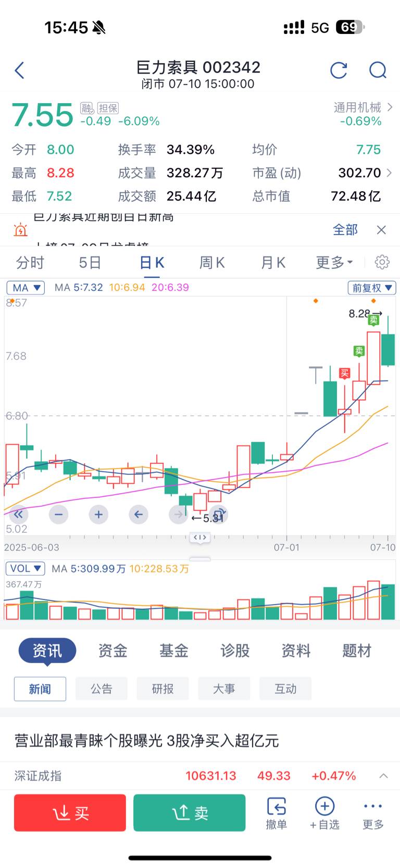Screen dimensions: 400x868
Task: Select the 公告 sub-tab
Action: (x=102, y=689)
